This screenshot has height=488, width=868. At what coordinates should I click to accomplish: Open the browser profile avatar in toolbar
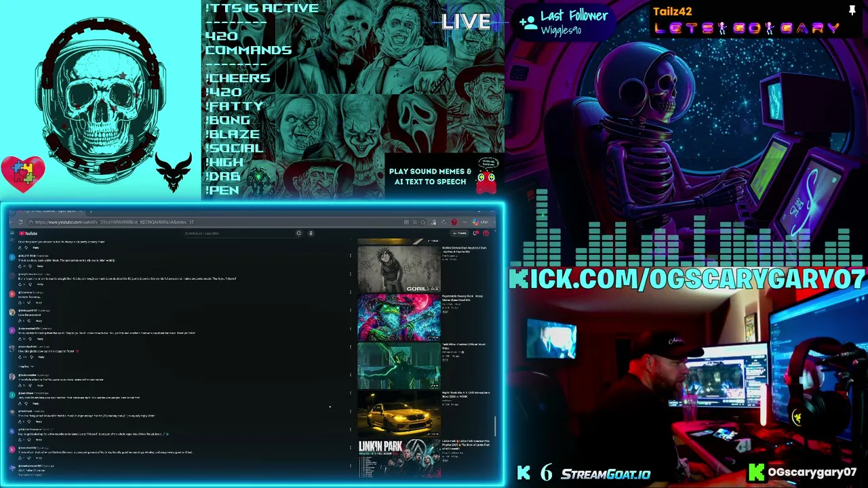(454, 222)
